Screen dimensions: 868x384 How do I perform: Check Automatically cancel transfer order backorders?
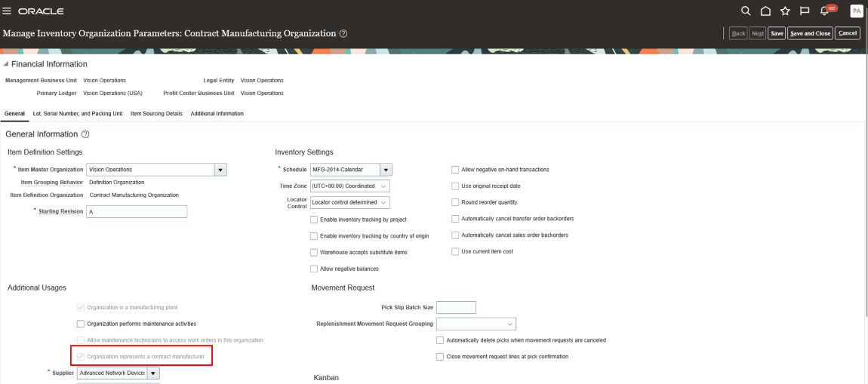coord(456,219)
